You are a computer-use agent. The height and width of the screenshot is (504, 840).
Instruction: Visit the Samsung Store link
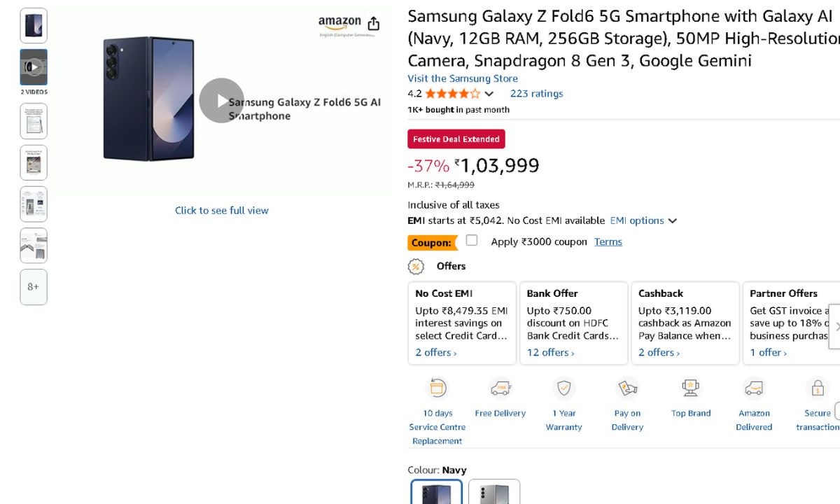463,78
